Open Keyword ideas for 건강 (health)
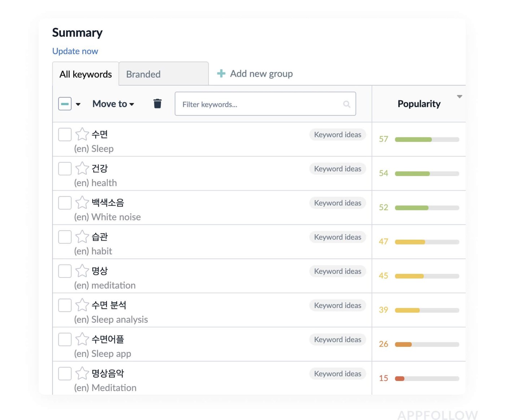 [x=337, y=169]
